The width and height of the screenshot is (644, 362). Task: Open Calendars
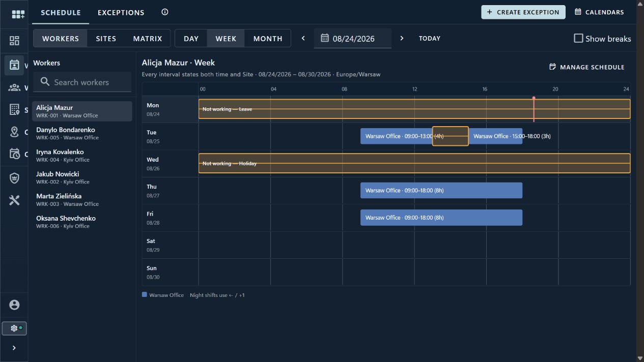click(x=599, y=12)
